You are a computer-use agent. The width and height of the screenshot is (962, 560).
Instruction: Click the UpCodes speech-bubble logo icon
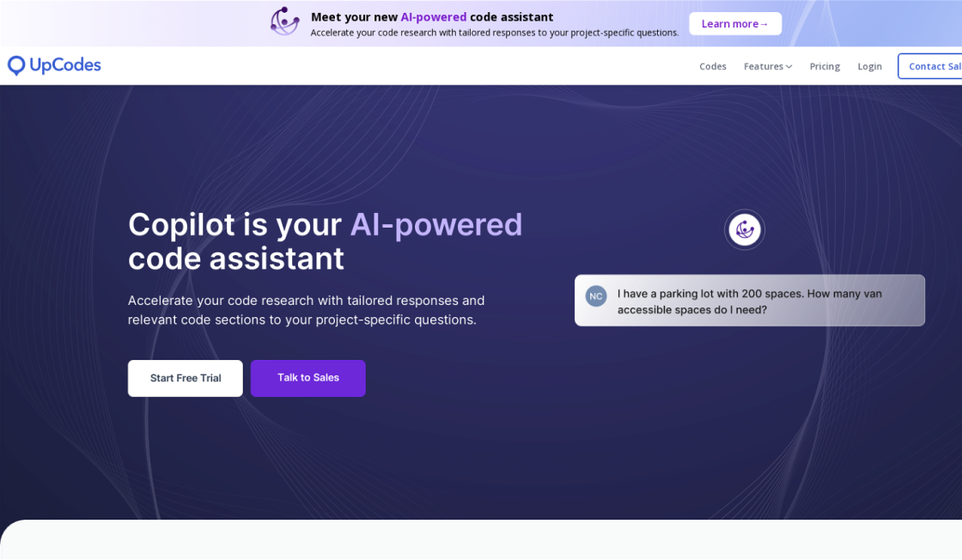tap(16, 66)
